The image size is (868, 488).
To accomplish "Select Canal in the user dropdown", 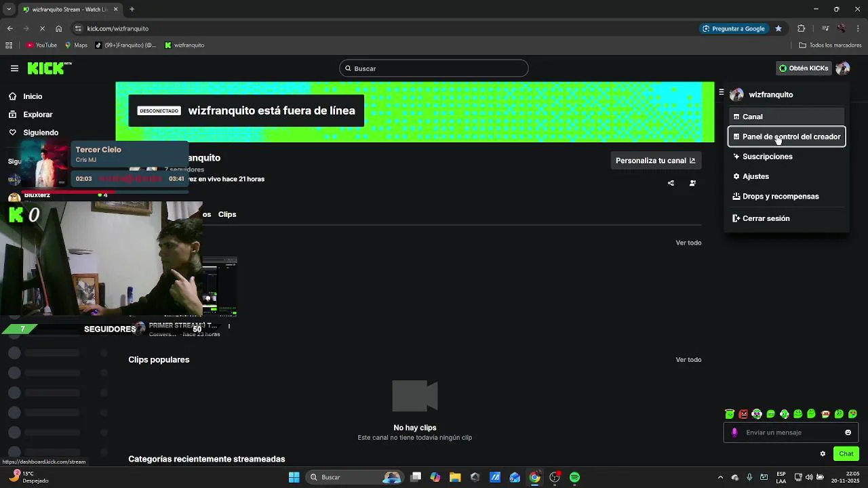I will [786, 117].
